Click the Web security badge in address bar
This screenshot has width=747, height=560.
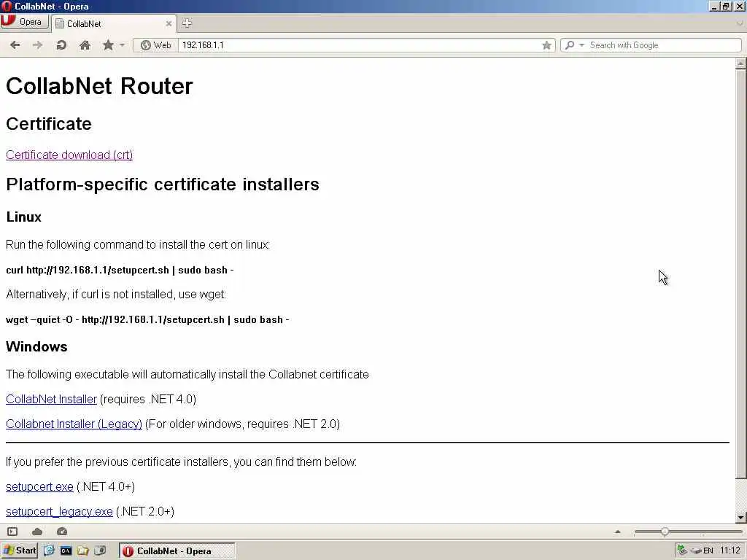[x=156, y=45]
